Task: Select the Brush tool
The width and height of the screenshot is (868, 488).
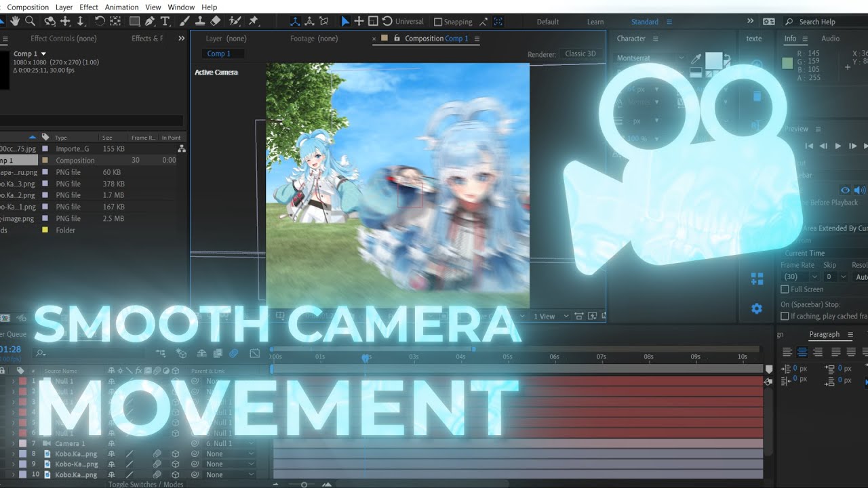Action: pos(184,22)
